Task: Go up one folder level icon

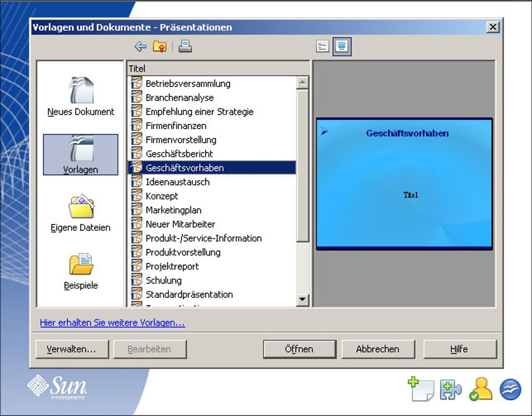Action: (x=160, y=46)
